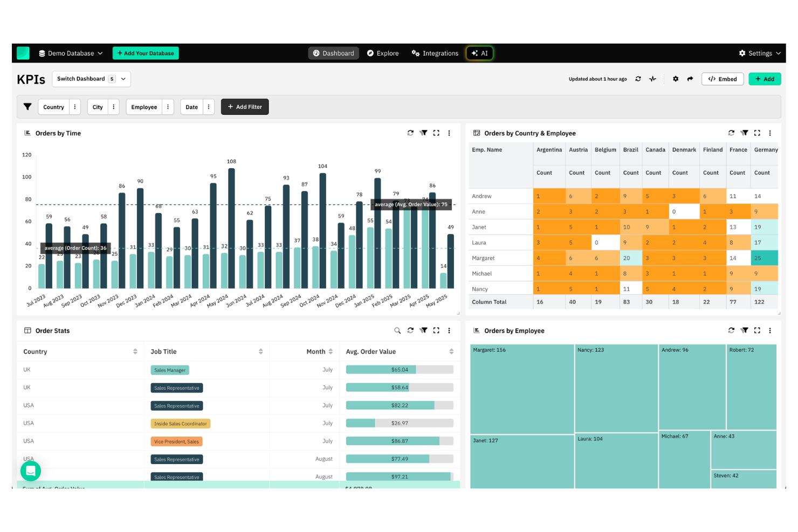
Task: Expand Orders by Employee to fullscreen
Action: coord(757,330)
